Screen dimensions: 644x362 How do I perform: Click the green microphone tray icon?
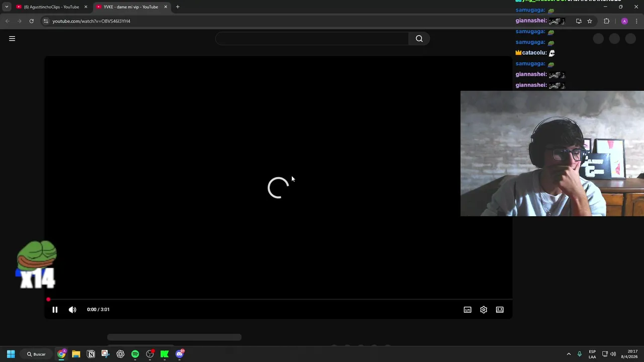point(580,354)
